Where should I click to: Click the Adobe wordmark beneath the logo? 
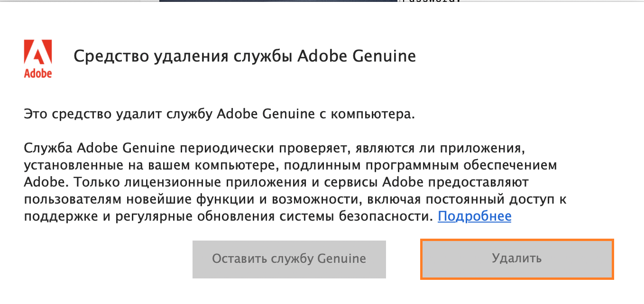click(x=38, y=74)
